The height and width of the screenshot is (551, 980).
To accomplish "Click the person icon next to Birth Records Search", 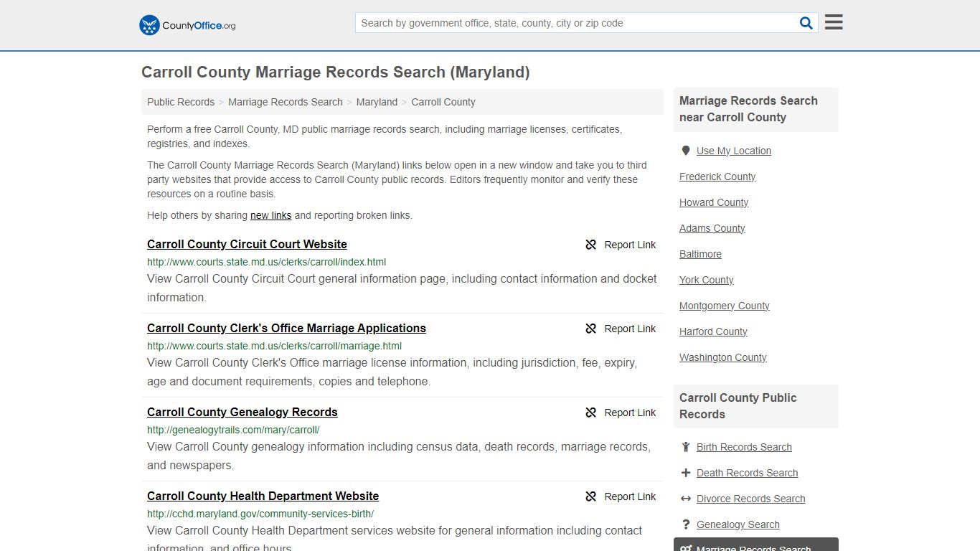I will 686,447.
